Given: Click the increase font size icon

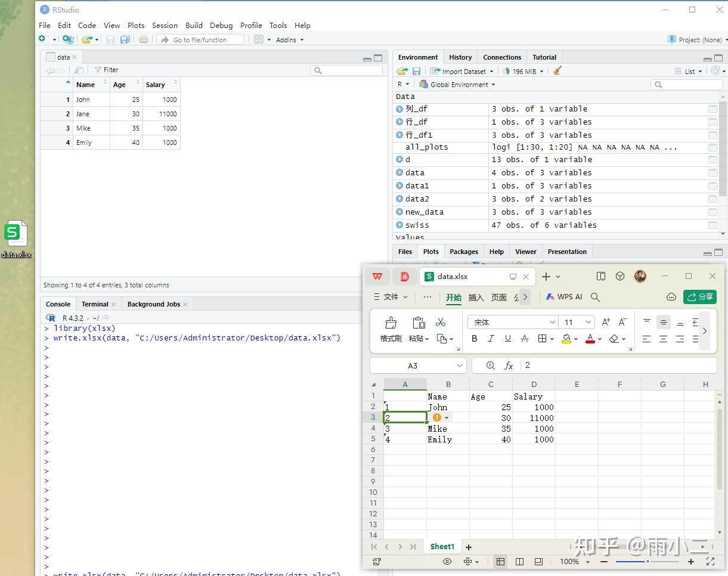Looking at the screenshot, I should tap(606, 322).
